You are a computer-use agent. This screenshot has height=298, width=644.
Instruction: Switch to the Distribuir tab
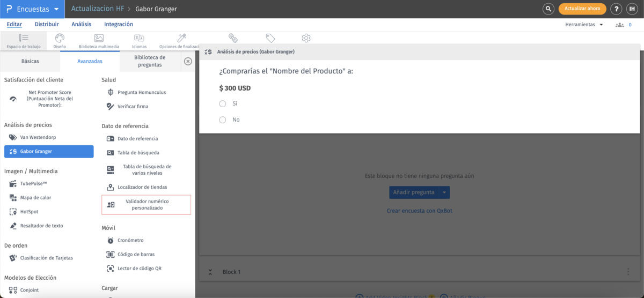tap(47, 24)
